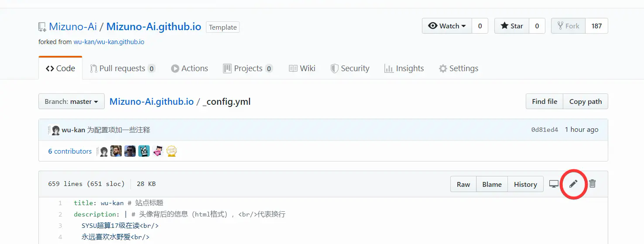Click the Blame button
Image resolution: width=644 pixels, height=244 pixels.
pyautogui.click(x=492, y=184)
